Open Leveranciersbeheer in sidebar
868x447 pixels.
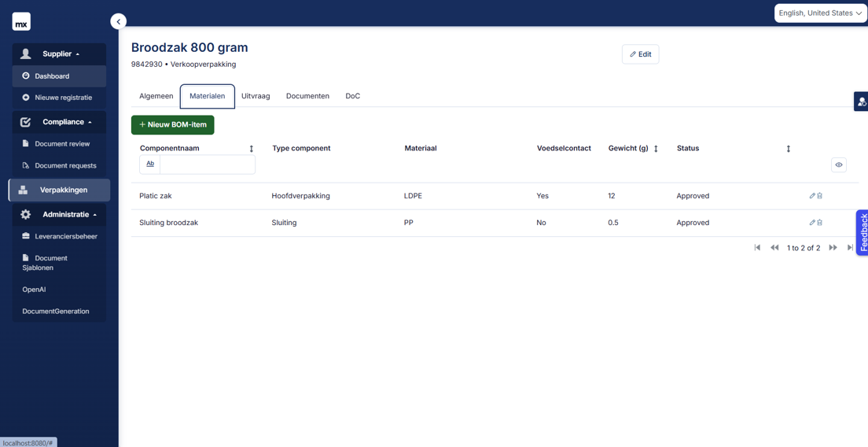click(x=59, y=237)
